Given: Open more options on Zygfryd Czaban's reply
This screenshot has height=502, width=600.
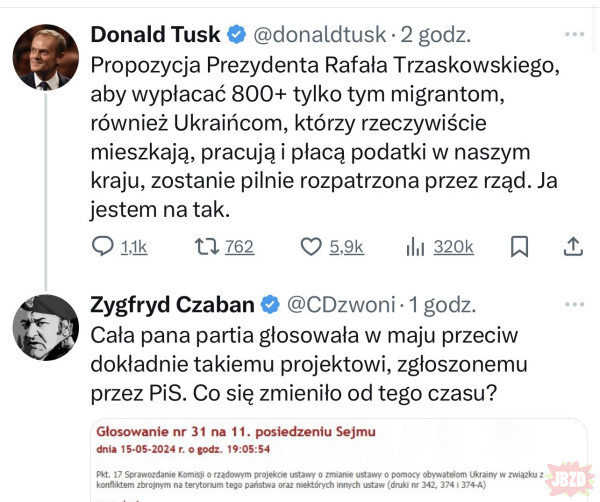Looking at the screenshot, I should tap(573, 303).
